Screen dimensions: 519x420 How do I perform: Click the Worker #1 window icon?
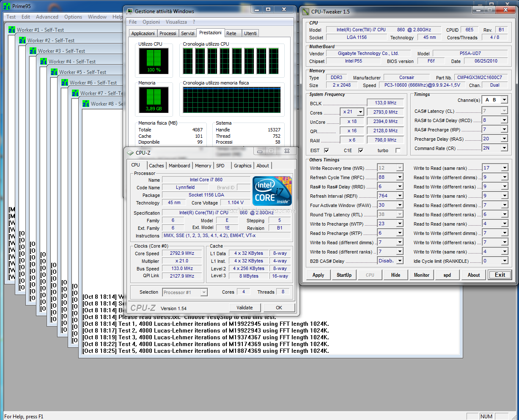[12, 30]
